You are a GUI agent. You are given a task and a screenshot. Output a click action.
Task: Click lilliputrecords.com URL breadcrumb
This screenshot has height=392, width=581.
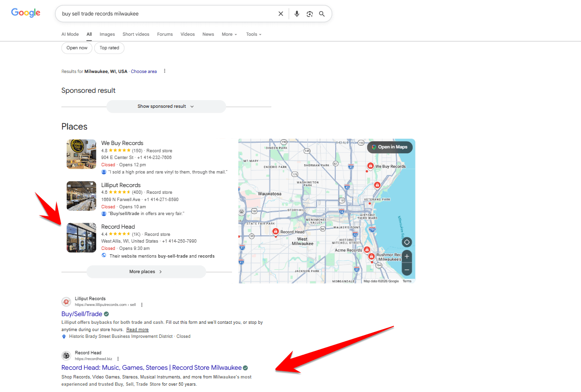coord(105,305)
